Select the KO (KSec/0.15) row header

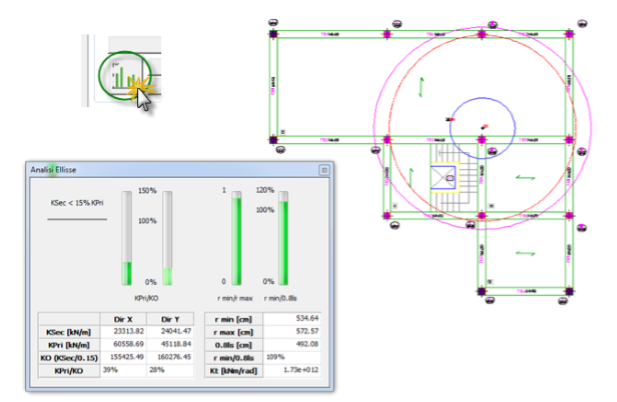click(69, 358)
